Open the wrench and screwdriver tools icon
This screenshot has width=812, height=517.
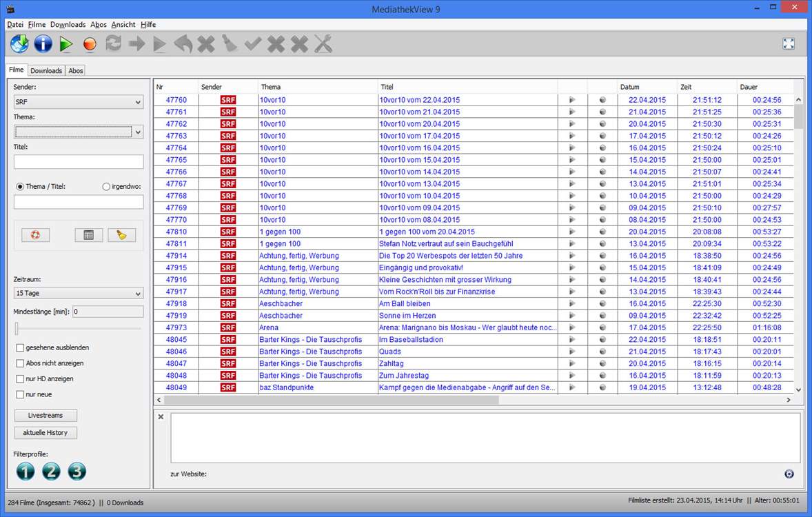(323, 44)
